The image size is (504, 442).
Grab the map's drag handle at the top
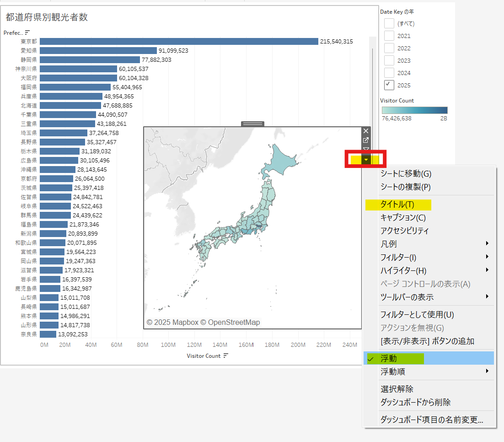252,124
